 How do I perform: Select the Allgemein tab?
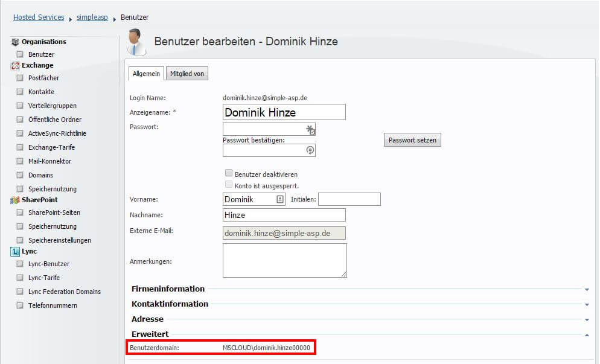tap(145, 73)
